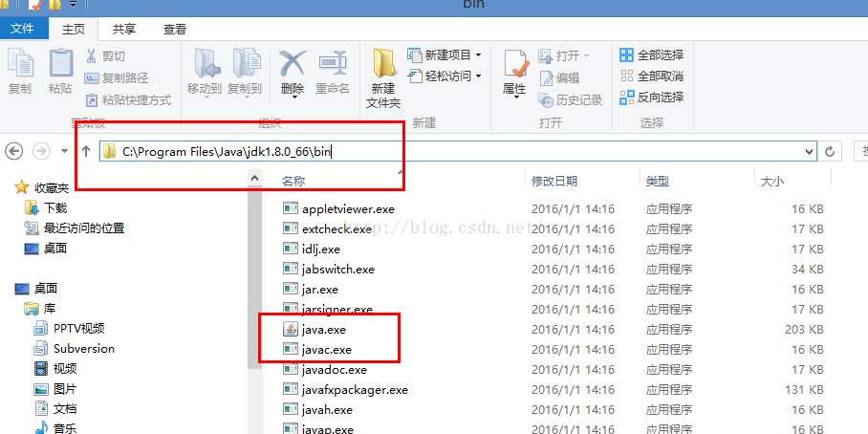The width and height of the screenshot is (868, 434).
Task: Deselect everything using 全部取消
Action: point(652,76)
